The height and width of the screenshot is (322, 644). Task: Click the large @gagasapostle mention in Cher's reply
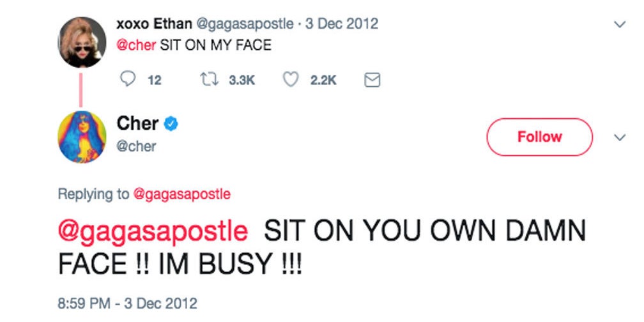coord(152,231)
